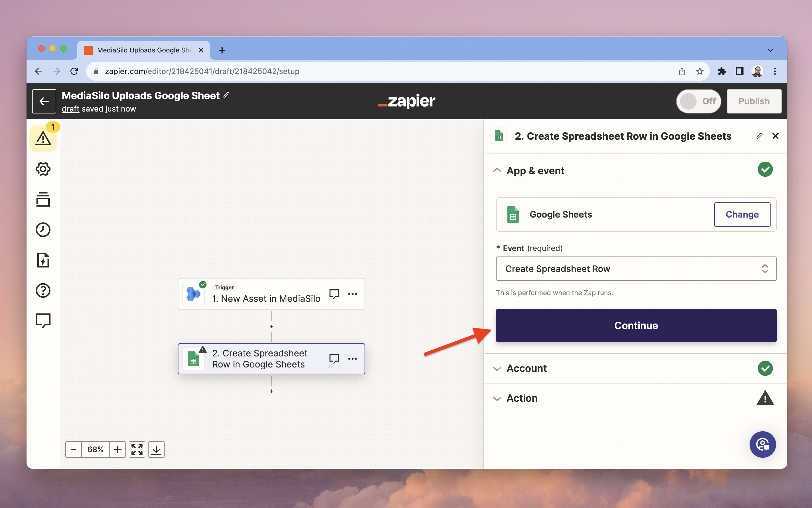This screenshot has height=508, width=812.
Task: Close the step setup panel
Action: (x=775, y=136)
